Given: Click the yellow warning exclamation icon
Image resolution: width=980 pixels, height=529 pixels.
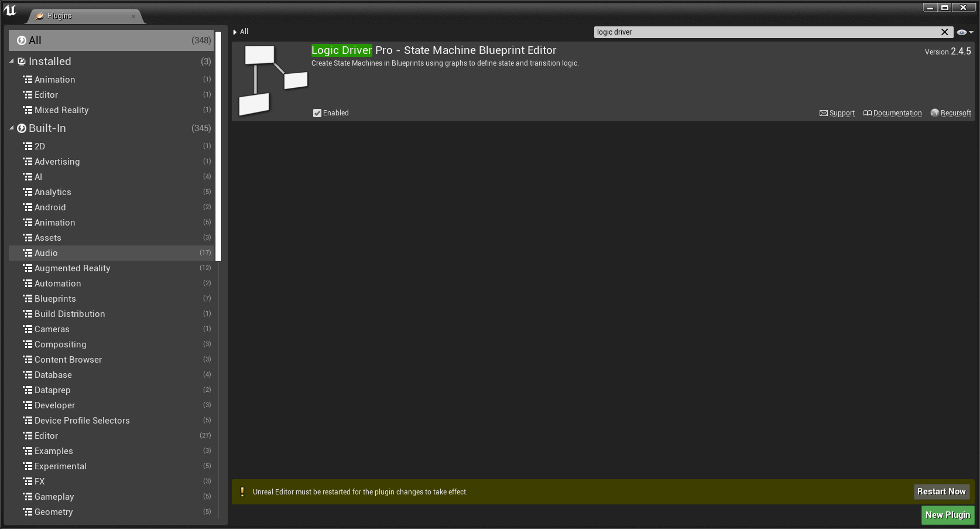Looking at the screenshot, I should 242,492.
